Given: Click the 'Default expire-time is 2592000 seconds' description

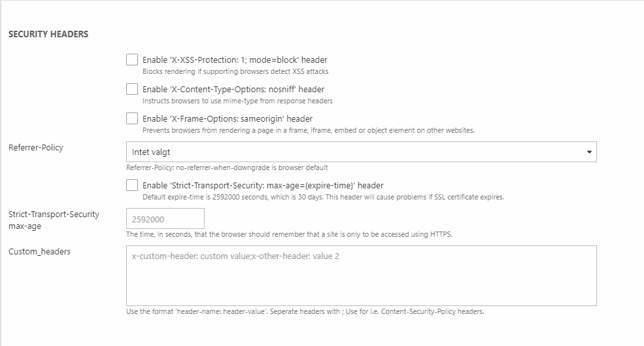Looking at the screenshot, I should [323, 197].
